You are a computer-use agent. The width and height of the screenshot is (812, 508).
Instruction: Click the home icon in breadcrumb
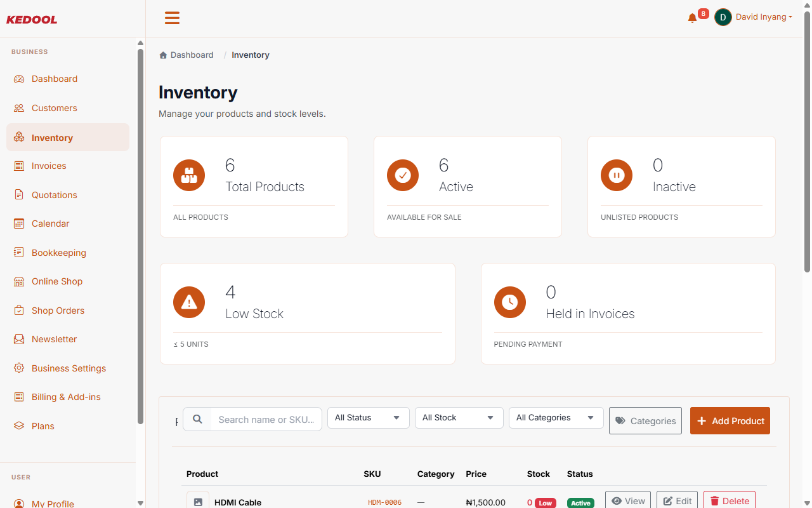[x=163, y=55]
